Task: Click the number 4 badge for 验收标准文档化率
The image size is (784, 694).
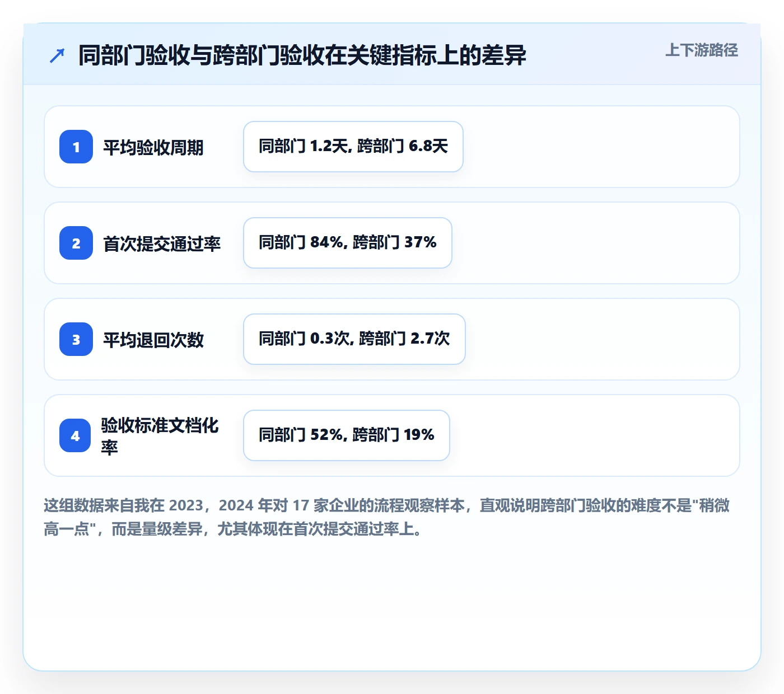Action: click(x=75, y=435)
